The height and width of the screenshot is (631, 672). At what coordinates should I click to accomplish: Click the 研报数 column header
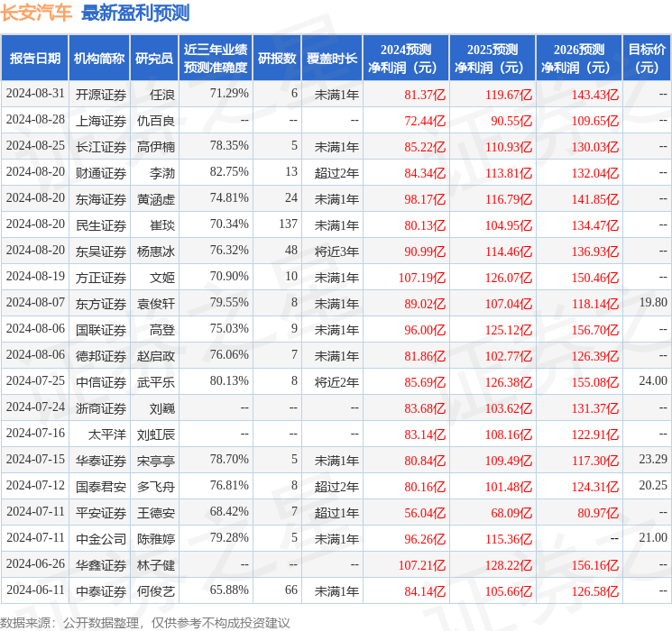click(x=276, y=59)
